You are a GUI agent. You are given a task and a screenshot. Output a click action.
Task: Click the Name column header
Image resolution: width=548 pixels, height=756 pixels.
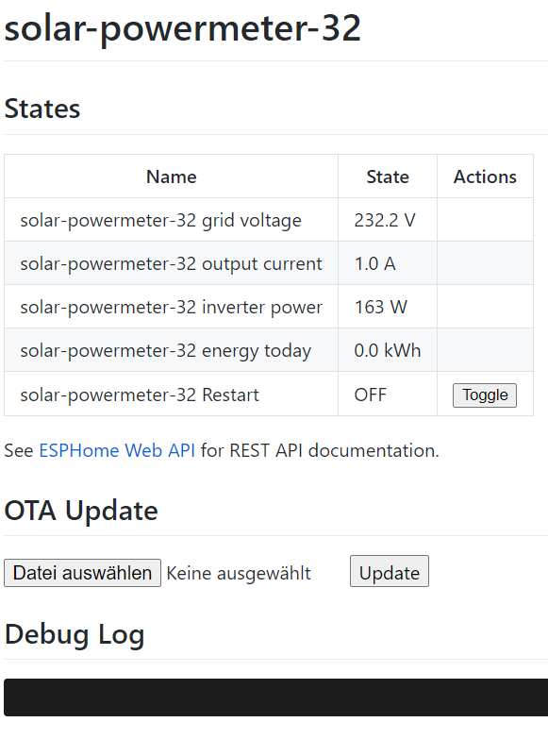point(172,176)
